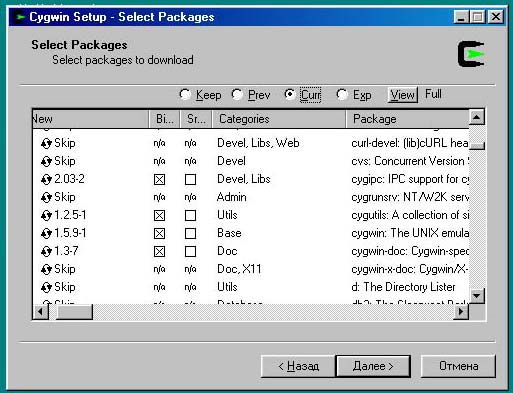
Task: Click cycle icon for curl-devel Skip row
Action: pos(46,144)
